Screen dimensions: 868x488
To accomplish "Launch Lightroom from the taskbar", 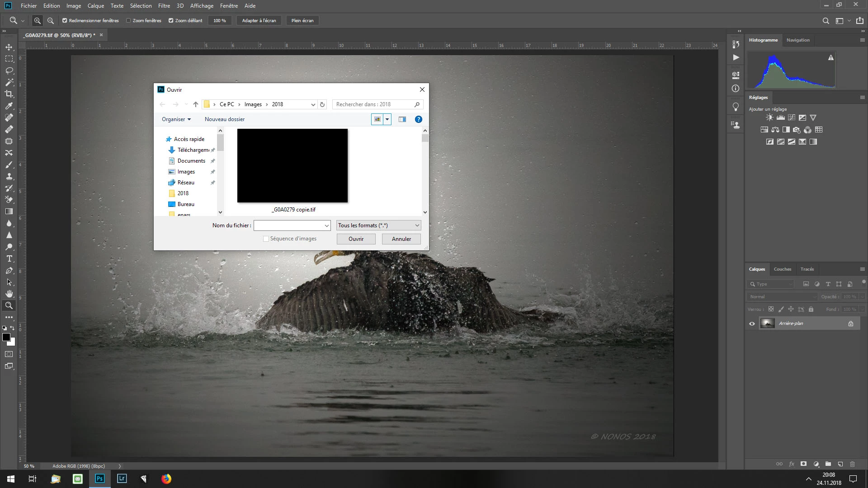I will click(x=122, y=479).
